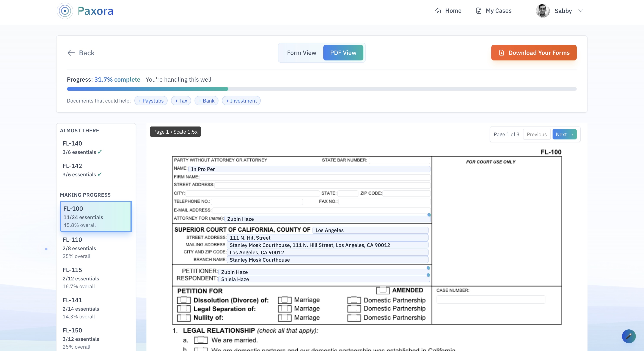Switch to PDF View tab
The image size is (644, 351).
[x=343, y=52]
